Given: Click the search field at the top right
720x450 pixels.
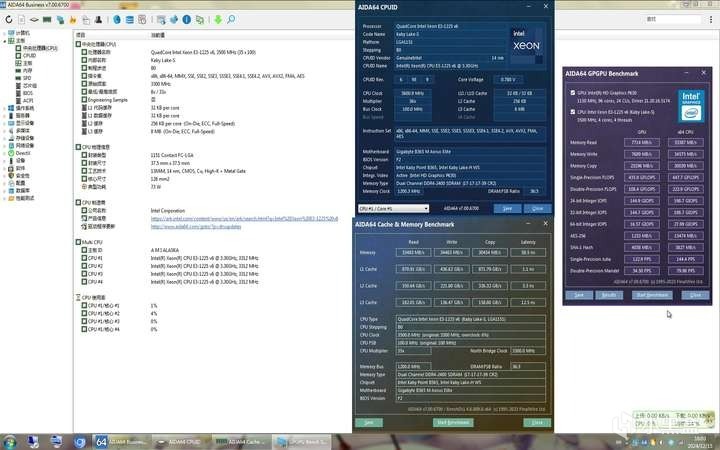Looking at the screenshot, I should pos(674,19).
